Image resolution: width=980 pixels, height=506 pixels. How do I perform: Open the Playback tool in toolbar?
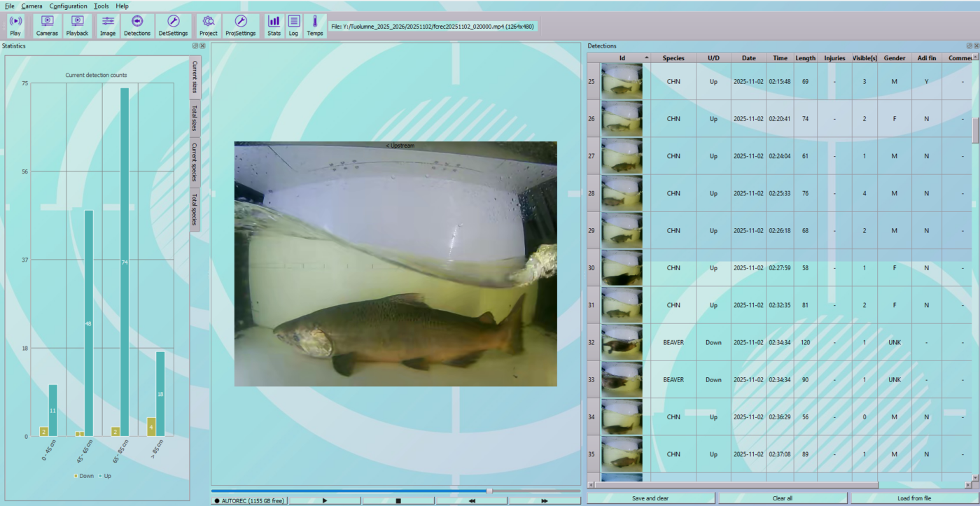pyautogui.click(x=77, y=26)
